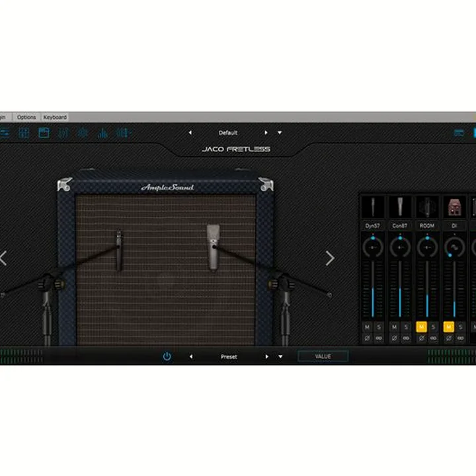Go to previous Default instrument preset
The image size is (476, 476).
pyautogui.click(x=190, y=133)
